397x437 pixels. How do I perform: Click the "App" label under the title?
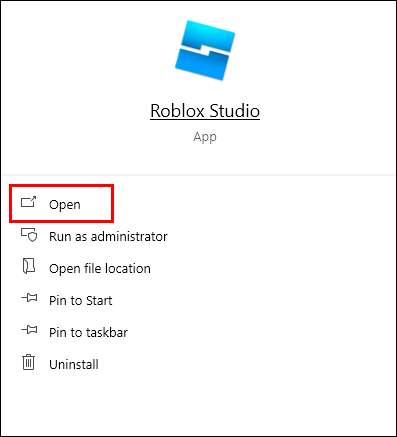coord(205,137)
